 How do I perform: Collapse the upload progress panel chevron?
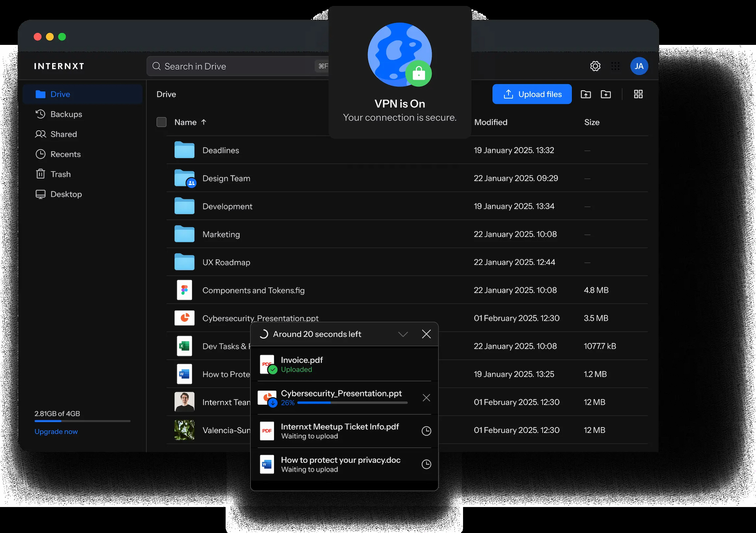point(402,334)
